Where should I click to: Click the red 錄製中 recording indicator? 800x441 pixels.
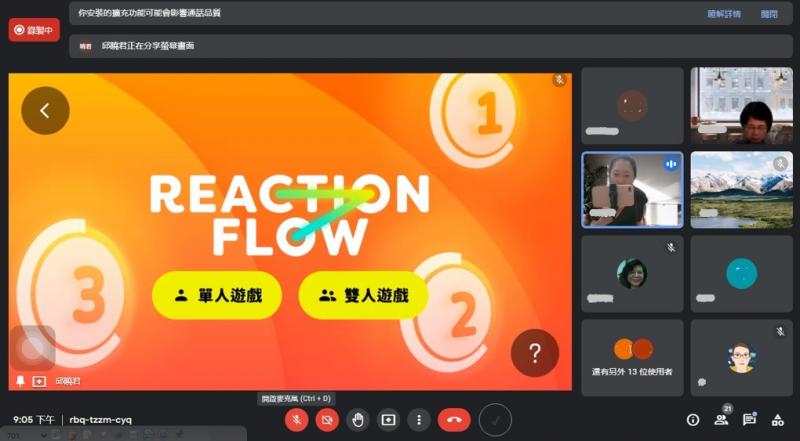pos(34,30)
